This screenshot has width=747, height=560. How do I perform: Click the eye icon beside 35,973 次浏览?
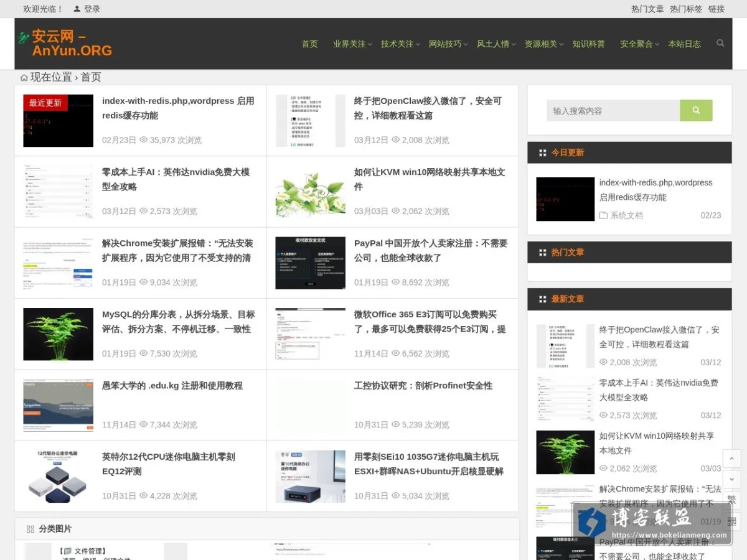point(143,140)
